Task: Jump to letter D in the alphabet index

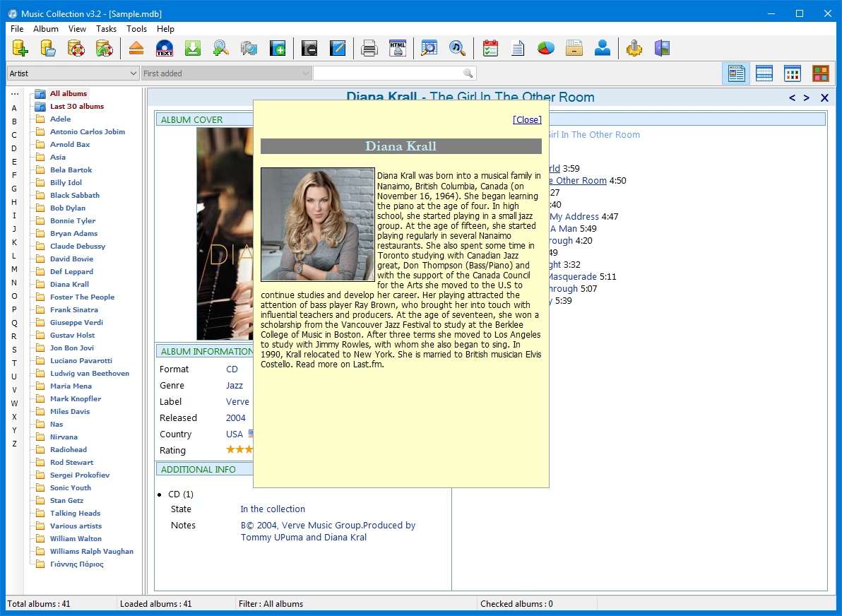Action: (15, 148)
